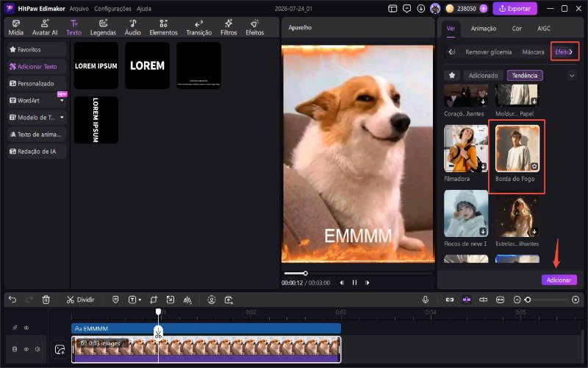The width and height of the screenshot is (588, 368).
Task: Open Redação de IA
Action: click(x=37, y=152)
